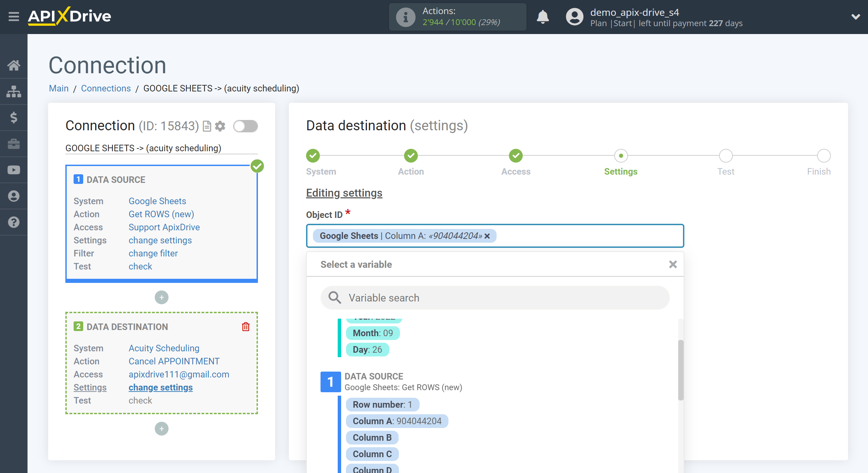Select Row number: 1 variable
868x473 pixels.
(382, 405)
